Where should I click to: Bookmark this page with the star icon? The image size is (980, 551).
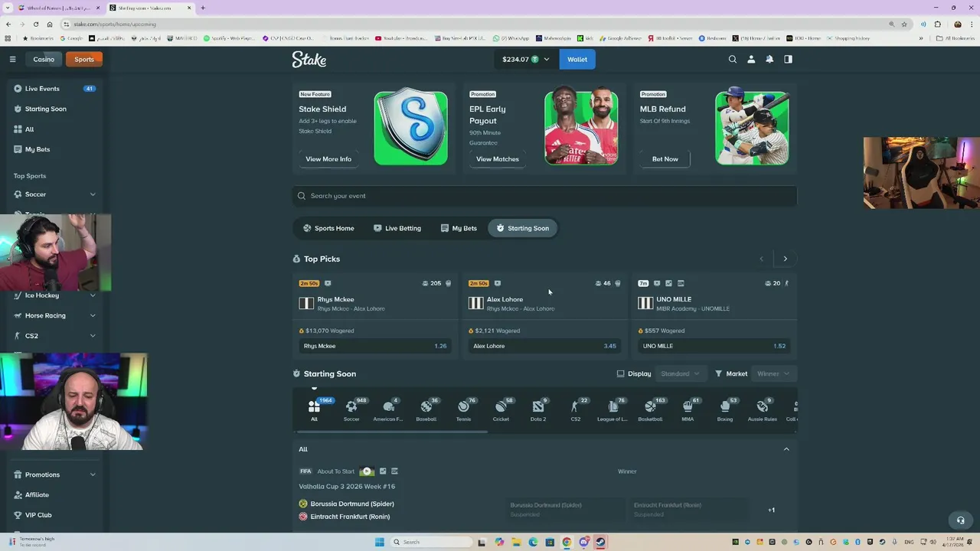pos(904,24)
